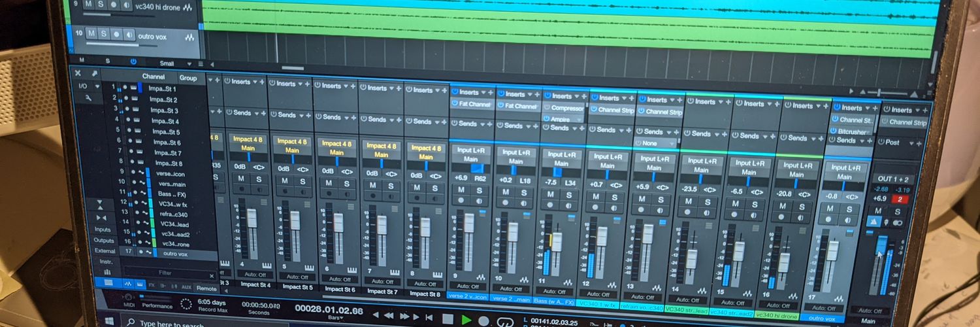The image size is (980, 327).
Task: Show the Inputs section in console
Action: pos(103,230)
